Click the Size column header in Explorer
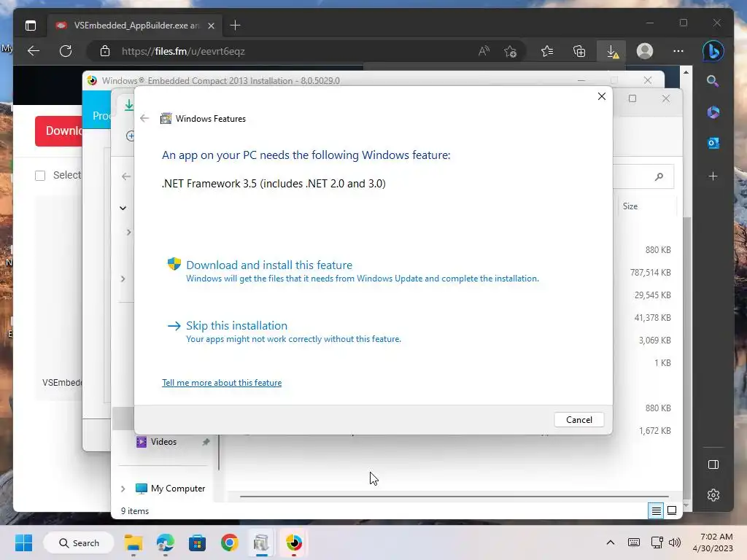This screenshot has width=747, height=560. 630,206
